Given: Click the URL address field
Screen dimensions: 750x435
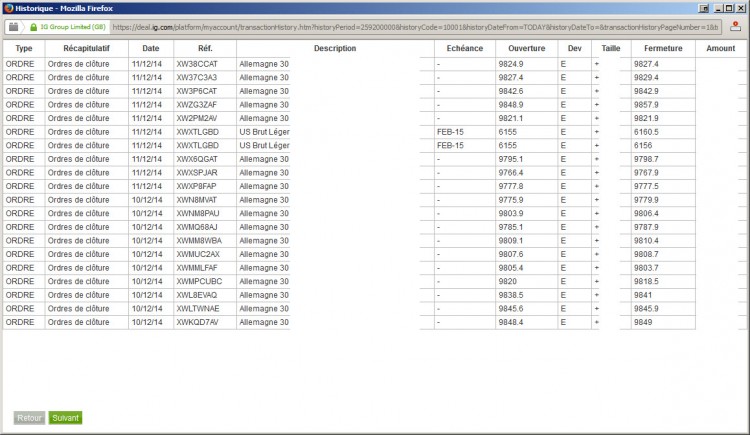Looking at the screenshot, I should pos(415,27).
